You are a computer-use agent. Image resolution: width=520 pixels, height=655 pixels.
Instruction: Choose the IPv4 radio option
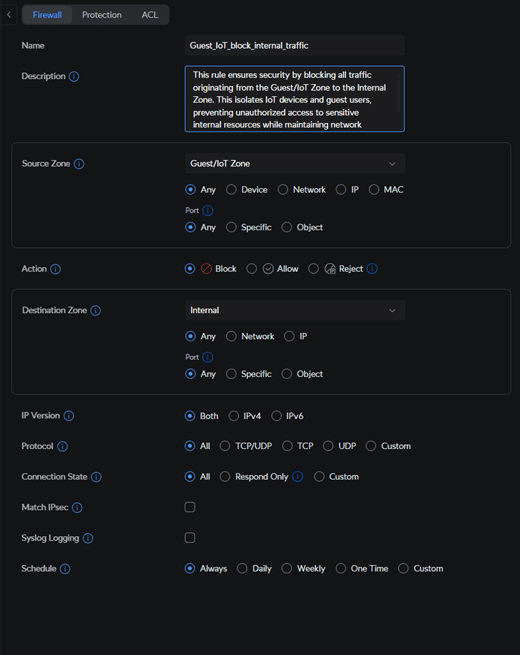pyautogui.click(x=234, y=416)
